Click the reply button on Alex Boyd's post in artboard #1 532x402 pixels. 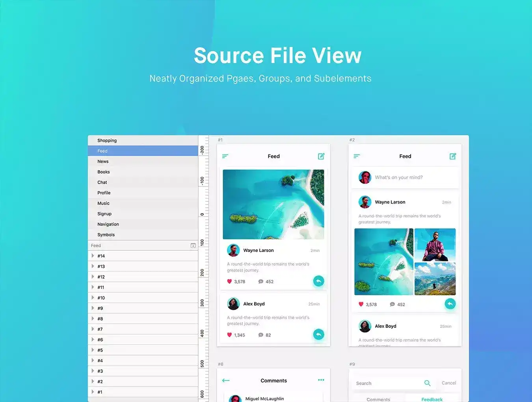[318, 335]
